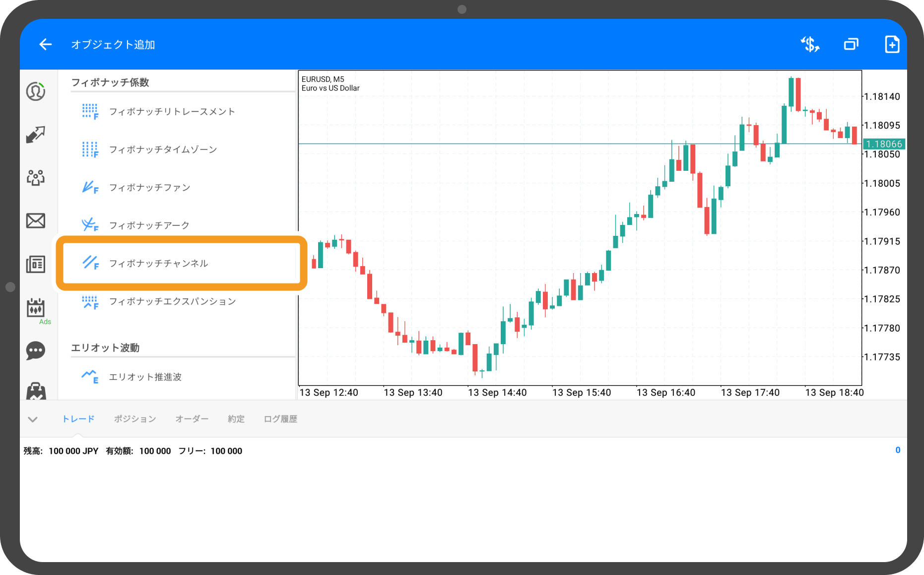Open the trade arrows sidebar icon
The image size is (924, 575).
pyautogui.click(x=36, y=134)
